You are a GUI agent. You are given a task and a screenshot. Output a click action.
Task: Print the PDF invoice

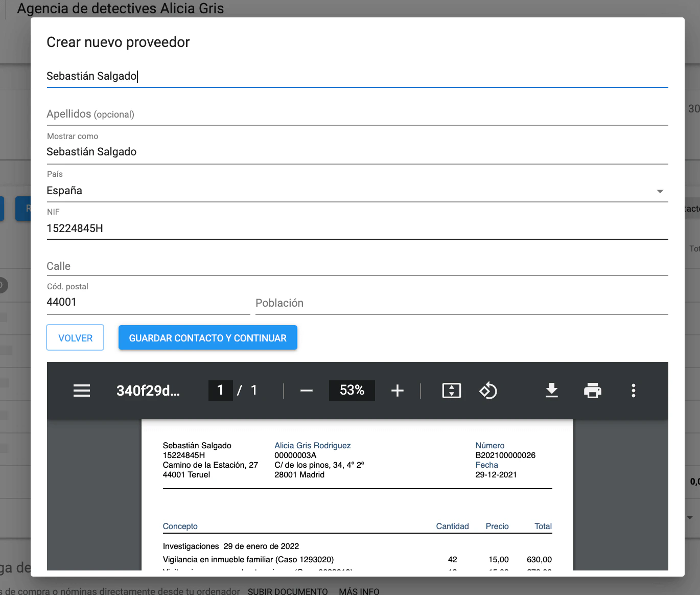[x=593, y=391]
